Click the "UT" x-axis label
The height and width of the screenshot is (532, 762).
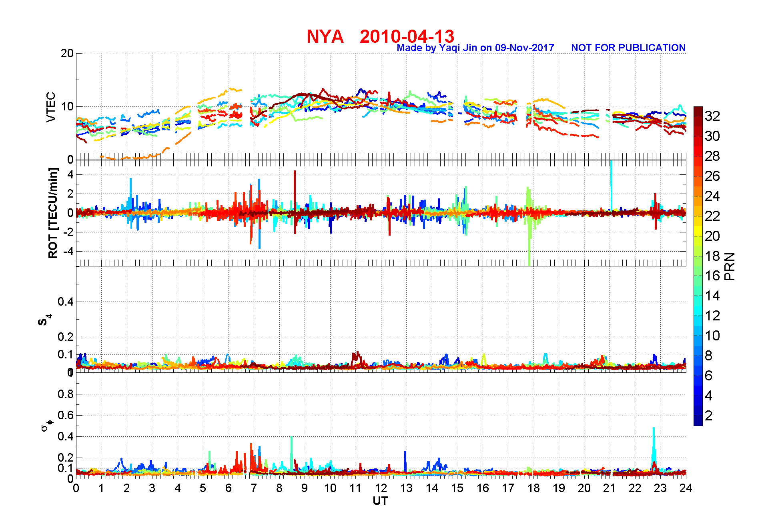380,501
